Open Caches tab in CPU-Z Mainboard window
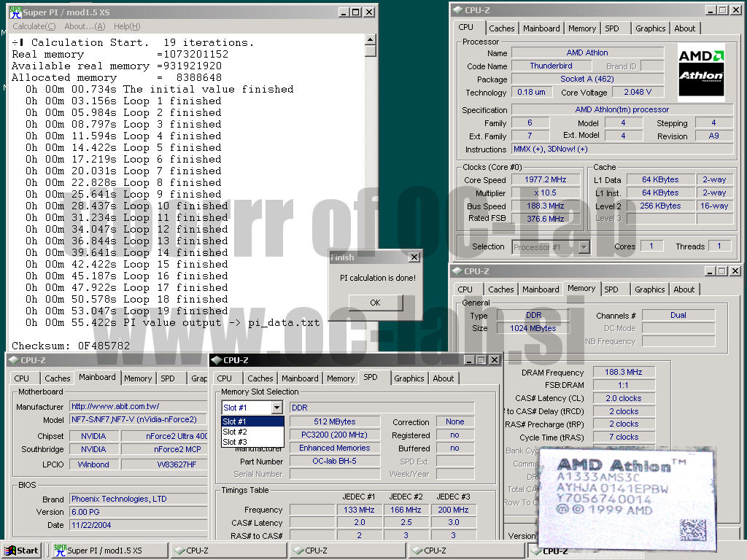 click(57, 378)
